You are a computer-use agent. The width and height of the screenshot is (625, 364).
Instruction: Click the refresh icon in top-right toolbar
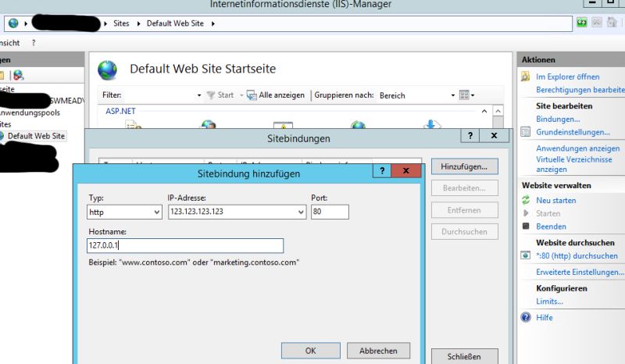coord(582,23)
